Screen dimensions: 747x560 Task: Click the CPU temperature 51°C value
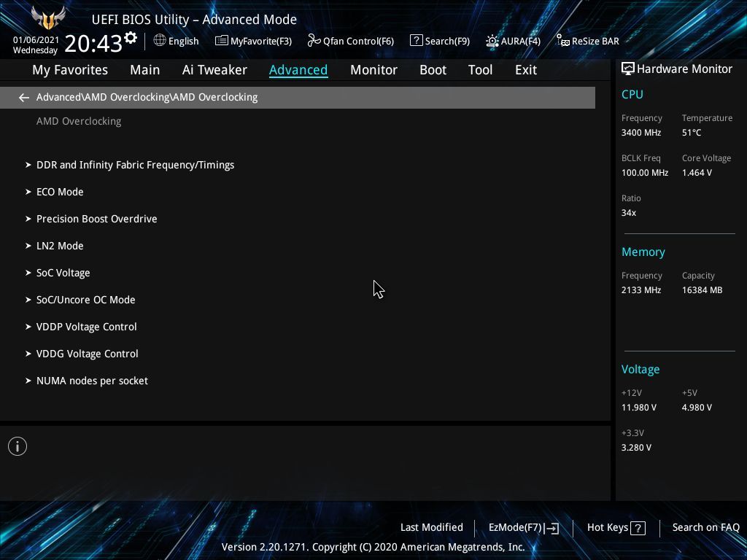[692, 133]
